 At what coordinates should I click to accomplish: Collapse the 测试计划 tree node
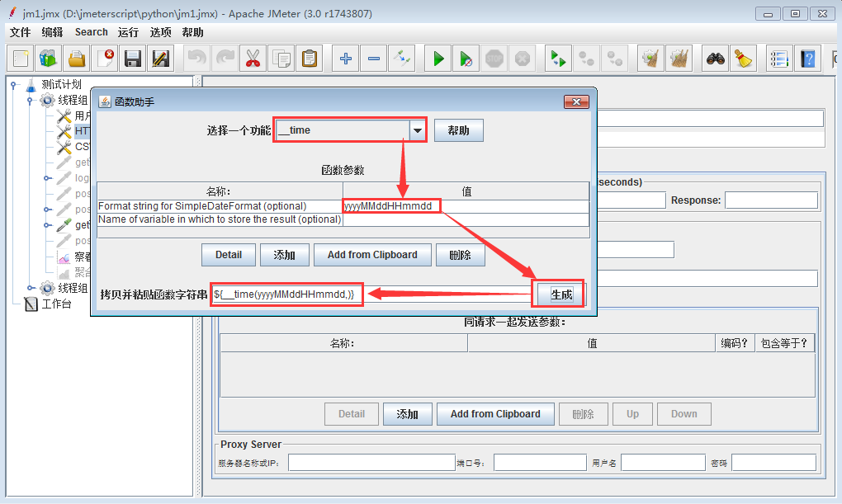tap(14, 85)
